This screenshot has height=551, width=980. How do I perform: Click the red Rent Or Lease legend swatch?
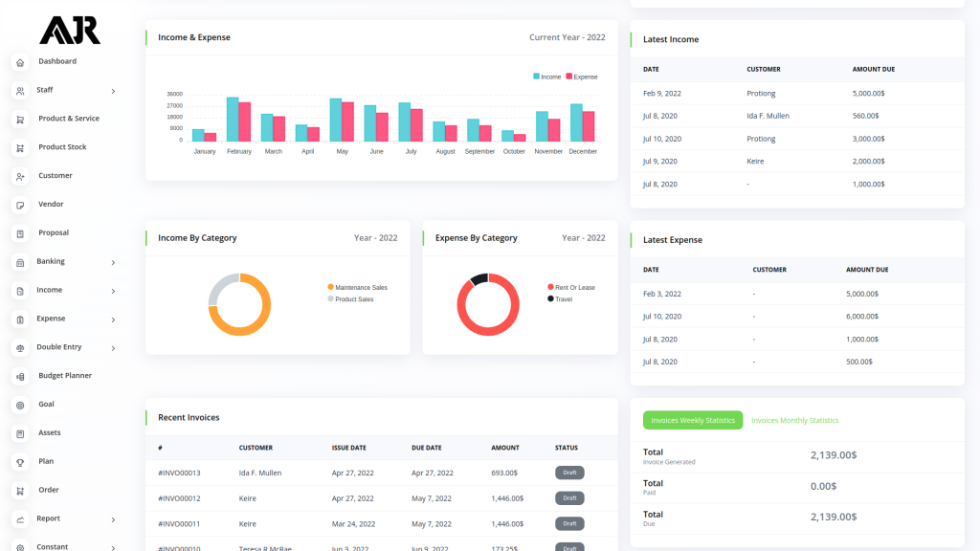point(550,288)
